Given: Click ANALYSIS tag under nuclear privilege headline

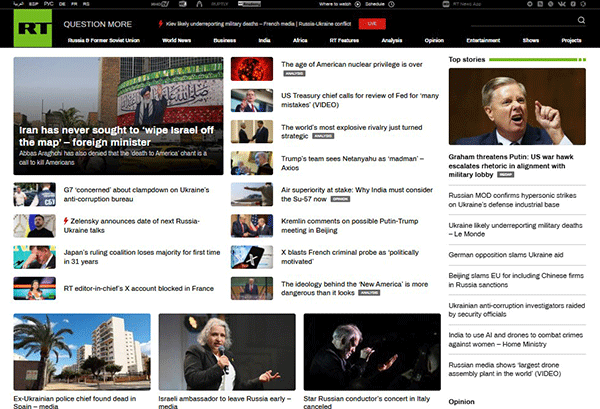Looking at the screenshot, I should coord(294,73).
